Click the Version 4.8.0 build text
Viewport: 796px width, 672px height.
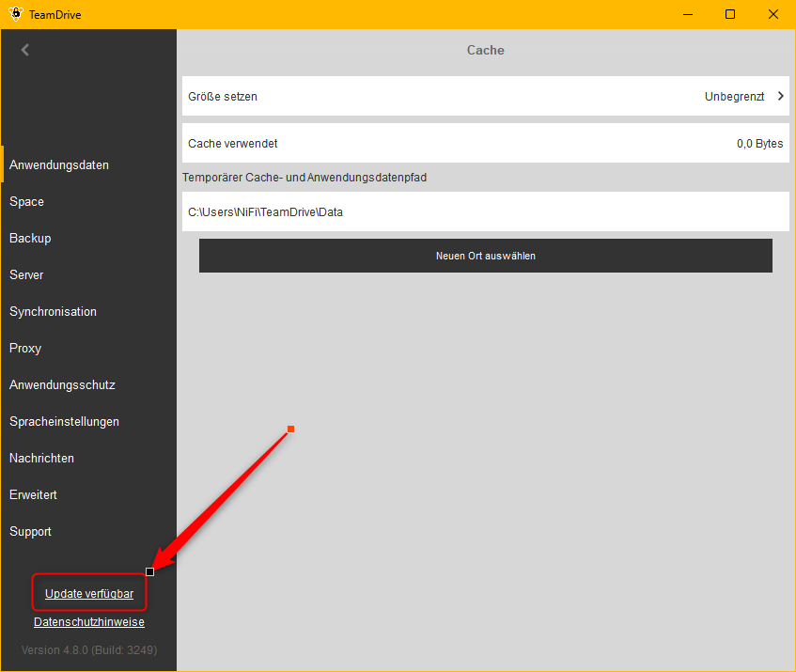(x=89, y=650)
